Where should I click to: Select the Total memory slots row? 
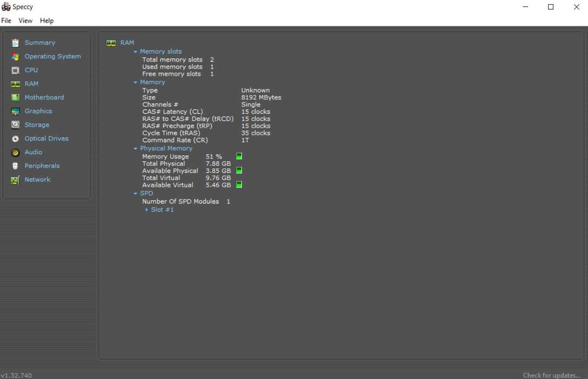click(178, 59)
